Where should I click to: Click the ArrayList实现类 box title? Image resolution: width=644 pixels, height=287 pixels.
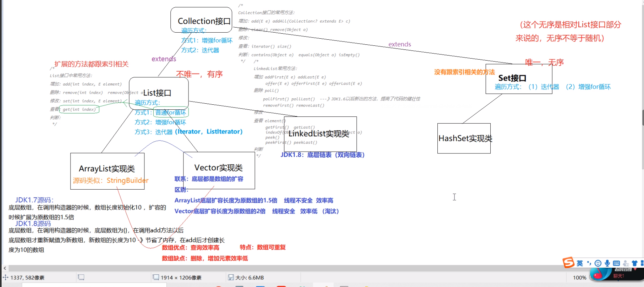(107, 168)
